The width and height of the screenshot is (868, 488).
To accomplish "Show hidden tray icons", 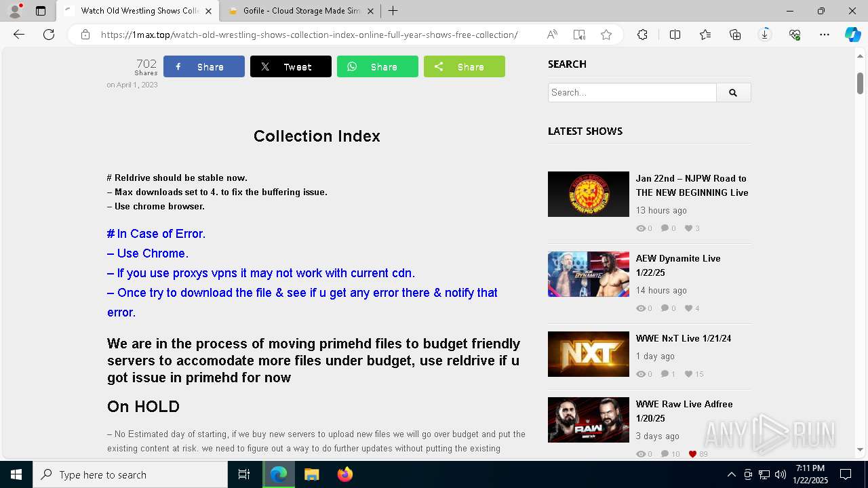I will 731,474.
